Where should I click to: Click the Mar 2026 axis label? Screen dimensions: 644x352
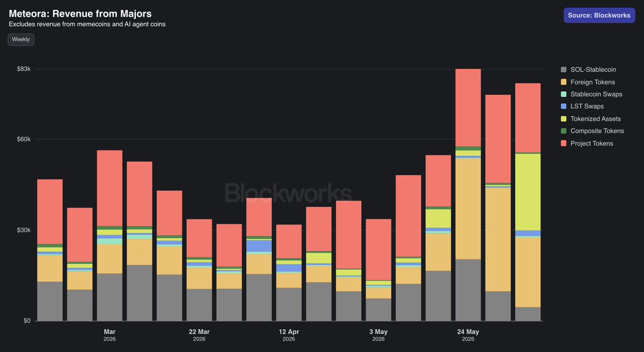[109, 335]
